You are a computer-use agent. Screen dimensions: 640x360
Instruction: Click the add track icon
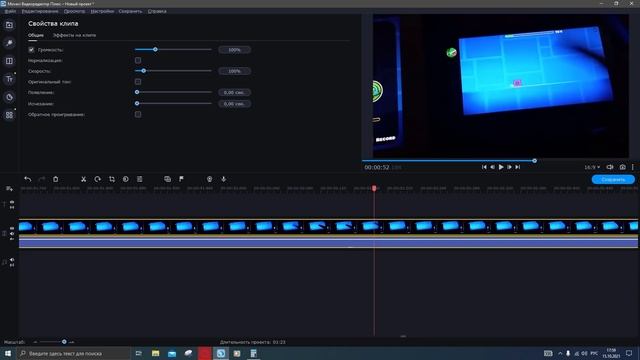point(9,189)
